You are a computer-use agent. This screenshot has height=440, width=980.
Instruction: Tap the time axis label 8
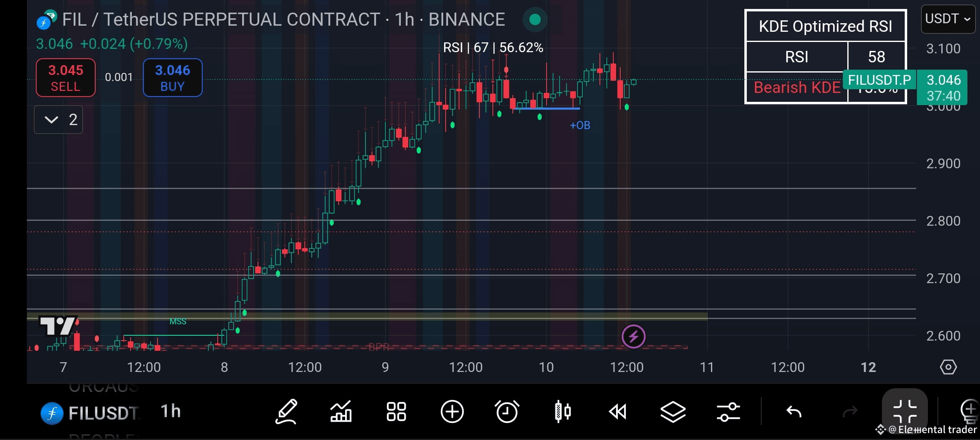click(x=224, y=367)
